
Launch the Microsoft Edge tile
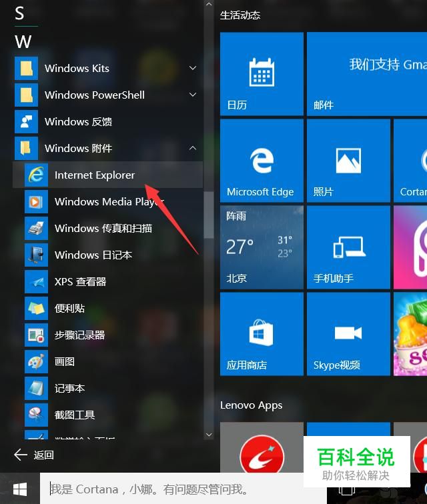point(262,161)
